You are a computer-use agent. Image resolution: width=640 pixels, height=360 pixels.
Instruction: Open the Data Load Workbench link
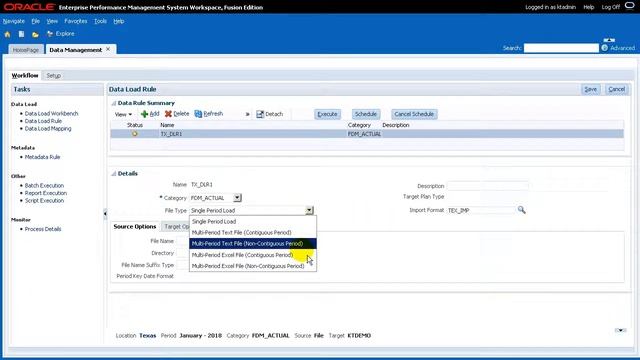tap(51, 114)
